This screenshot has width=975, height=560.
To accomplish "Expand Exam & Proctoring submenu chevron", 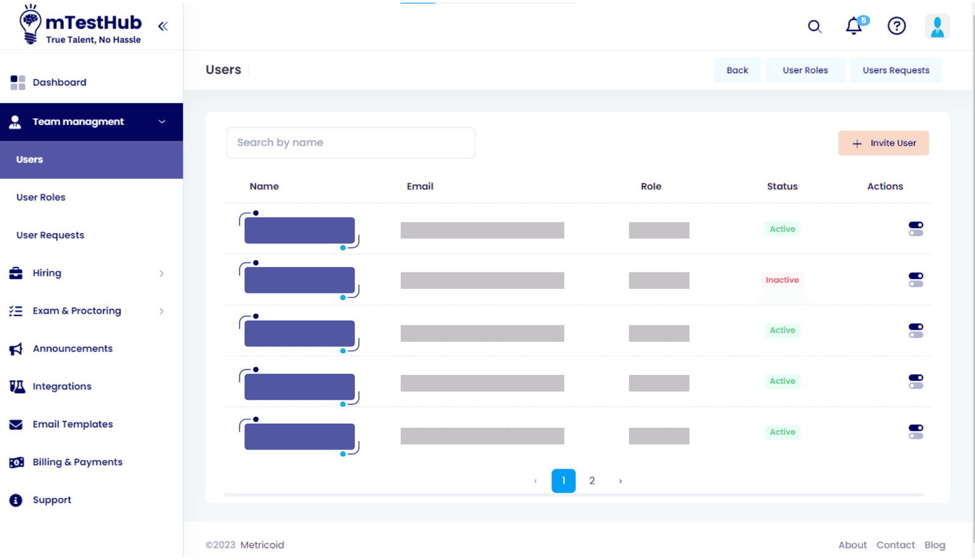I will (161, 311).
